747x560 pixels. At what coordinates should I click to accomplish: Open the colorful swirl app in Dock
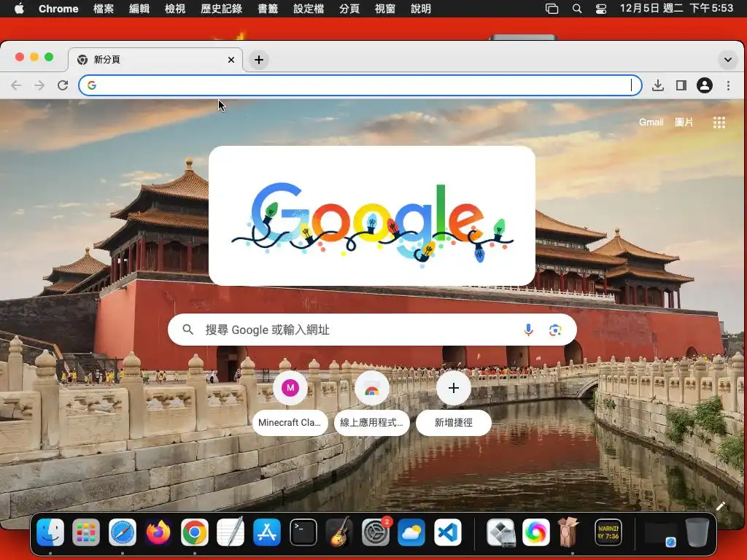[x=536, y=532]
